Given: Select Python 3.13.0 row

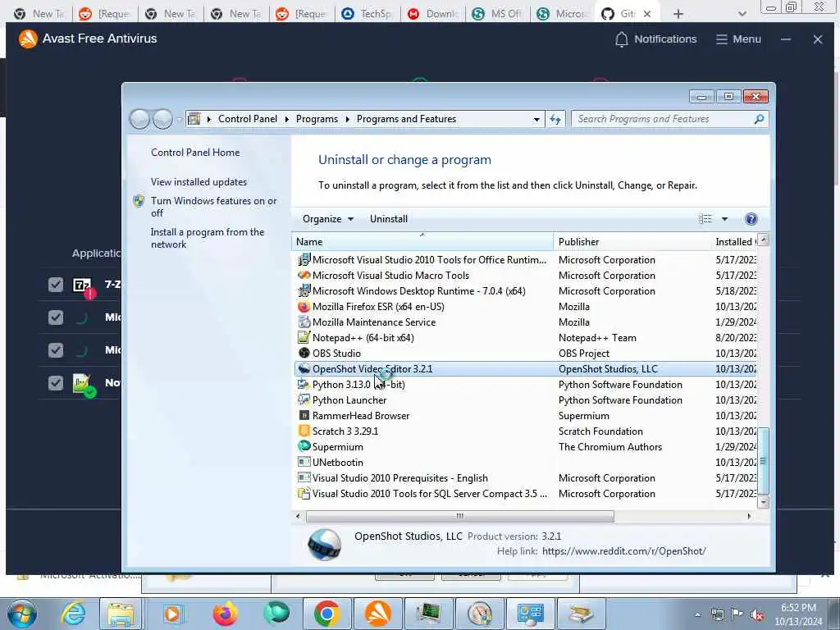Looking at the screenshot, I should 525,384.
